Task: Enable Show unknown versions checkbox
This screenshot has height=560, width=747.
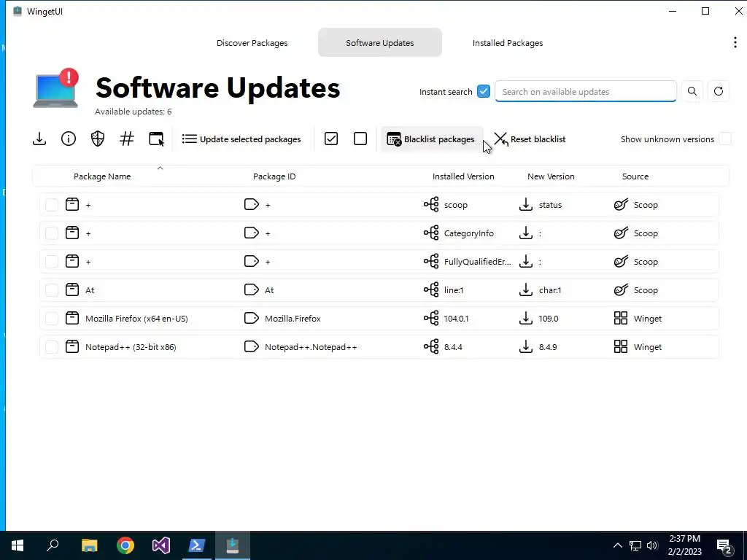Action: point(725,139)
